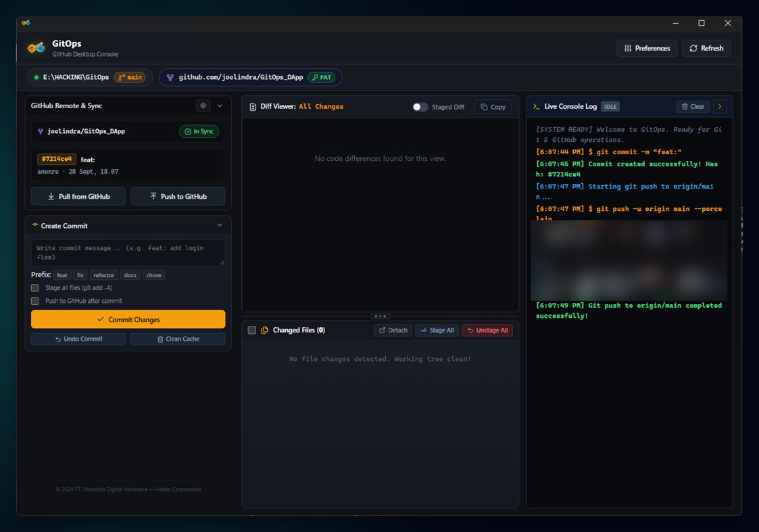Click the 'git commit -m "feat:"' log line

pos(608,152)
